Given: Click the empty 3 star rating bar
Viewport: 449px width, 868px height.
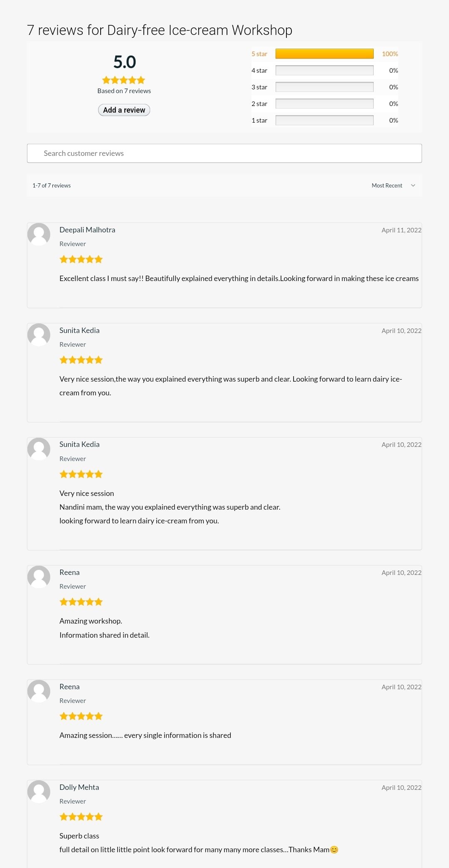Looking at the screenshot, I should click(x=324, y=87).
